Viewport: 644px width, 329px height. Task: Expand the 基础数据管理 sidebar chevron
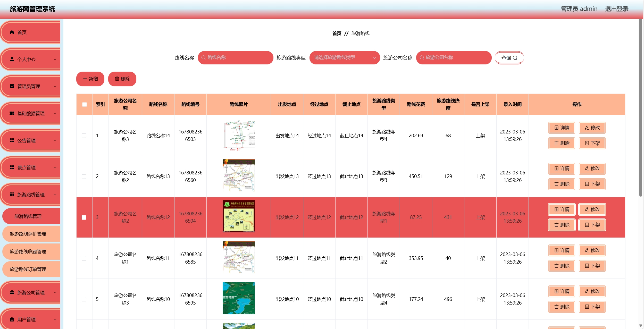point(55,113)
